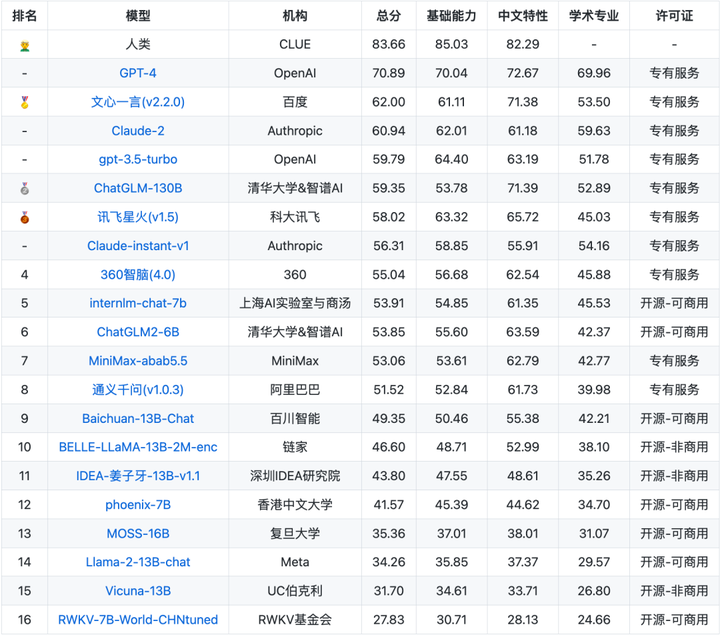The image size is (720, 635).
Task: Click the ChatGLM2-6B model link
Action: [138, 332]
